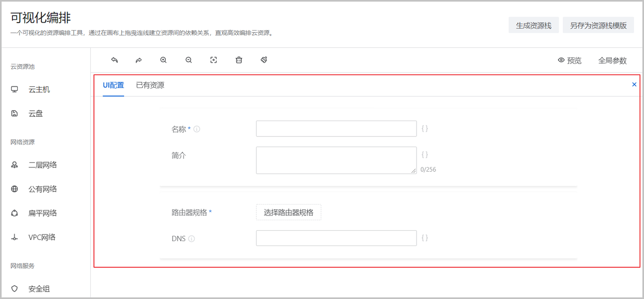This screenshot has height=299, width=644.
Task: Click the 生成资源栈 button
Action: pyautogui.click(x=533, y=25)
